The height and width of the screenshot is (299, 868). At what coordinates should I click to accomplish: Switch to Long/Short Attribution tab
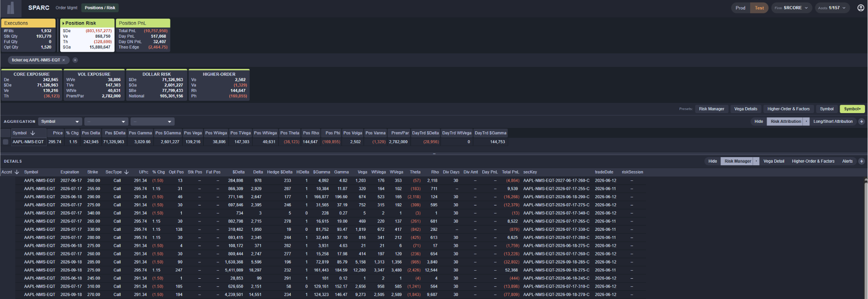tap(833, 122)
